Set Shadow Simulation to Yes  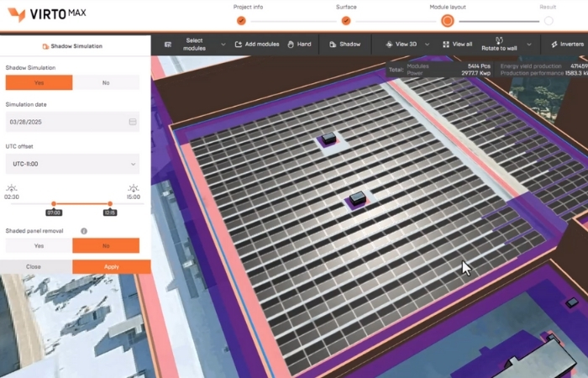(x=39, y=82)
